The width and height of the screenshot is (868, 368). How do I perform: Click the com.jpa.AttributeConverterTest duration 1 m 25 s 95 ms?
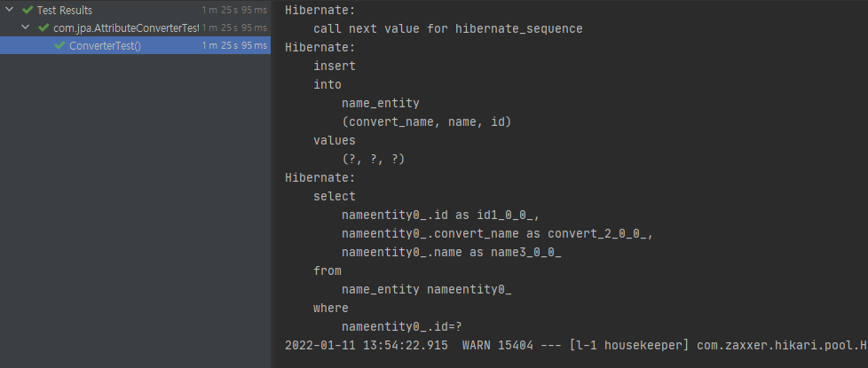coord(234,27)
